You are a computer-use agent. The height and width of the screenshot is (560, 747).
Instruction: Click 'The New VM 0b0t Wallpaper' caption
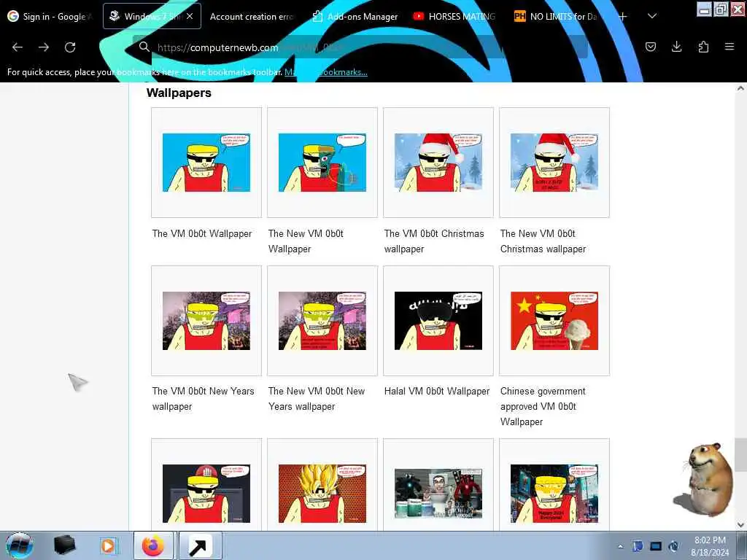(306, 241)
